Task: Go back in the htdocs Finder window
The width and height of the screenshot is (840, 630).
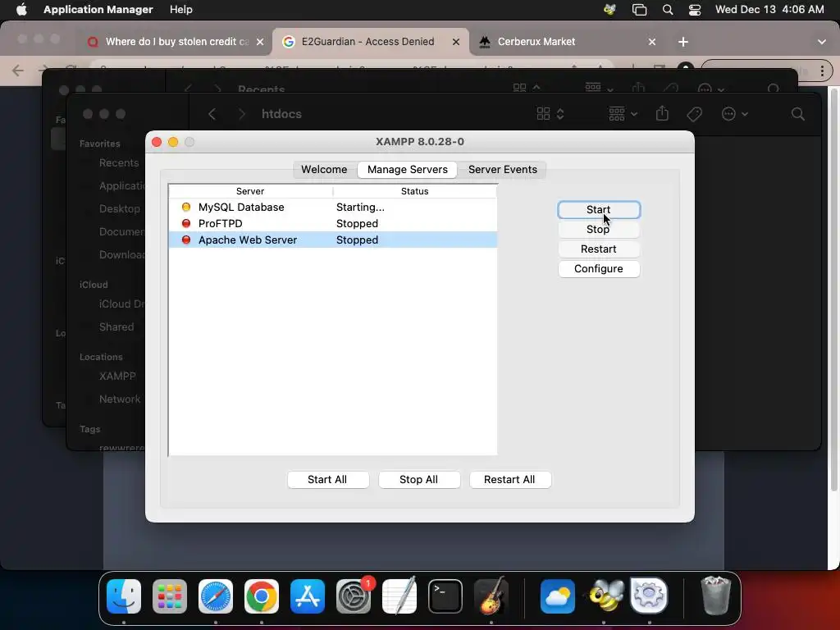Action: (x=212, y=114)
